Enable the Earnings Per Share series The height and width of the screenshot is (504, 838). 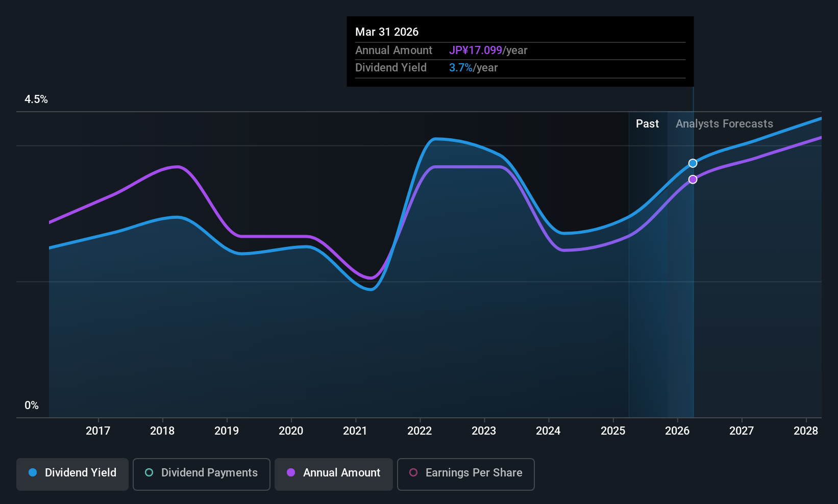pos(466,474)
